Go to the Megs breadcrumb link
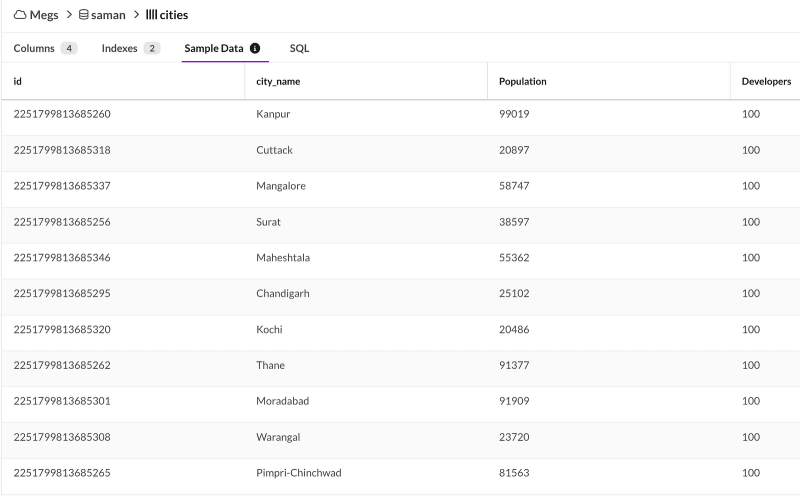800x496 pixels. click(44, 15)
